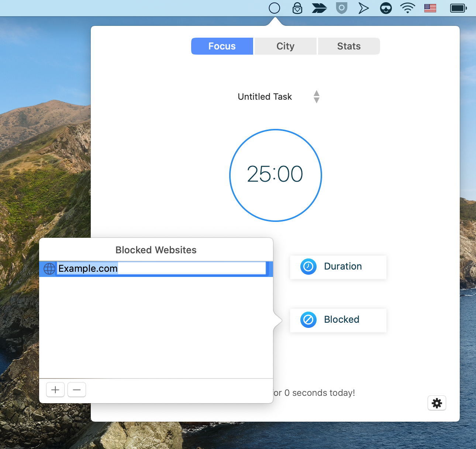Open app settings via the gear icon

437,403
